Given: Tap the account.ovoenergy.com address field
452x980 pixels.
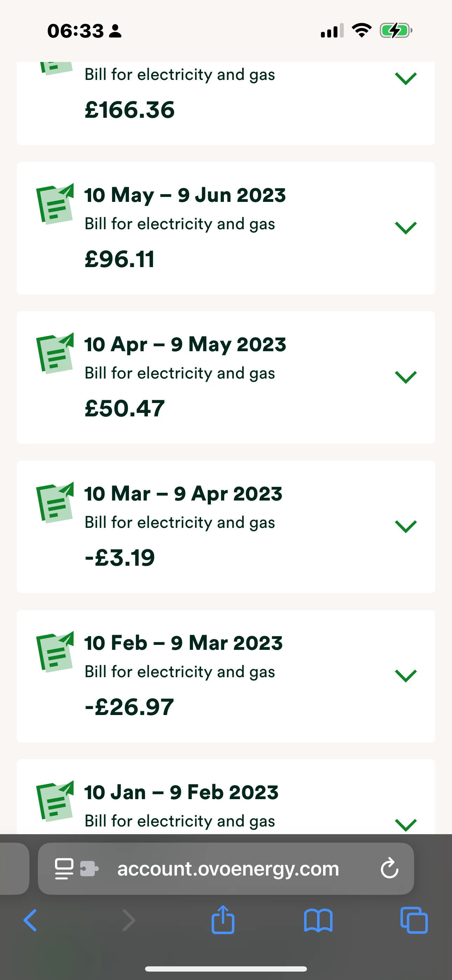Looking at the screenshot, I should (228, 869).
